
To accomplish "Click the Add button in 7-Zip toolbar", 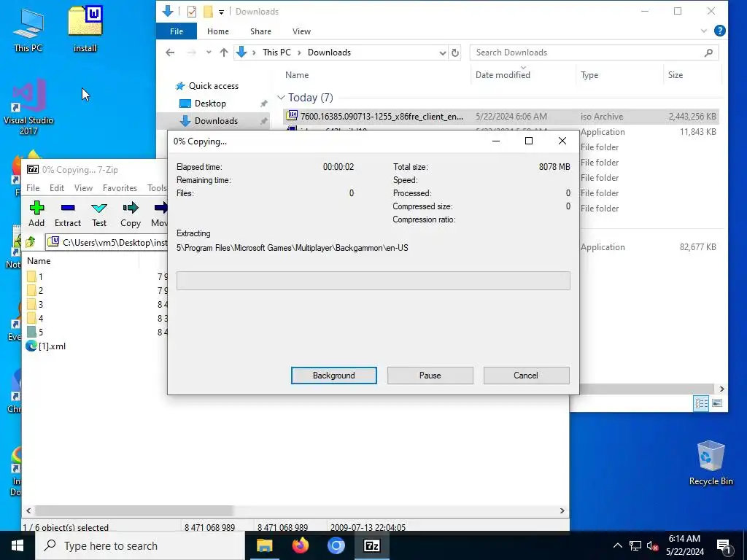I will point(36,214).
